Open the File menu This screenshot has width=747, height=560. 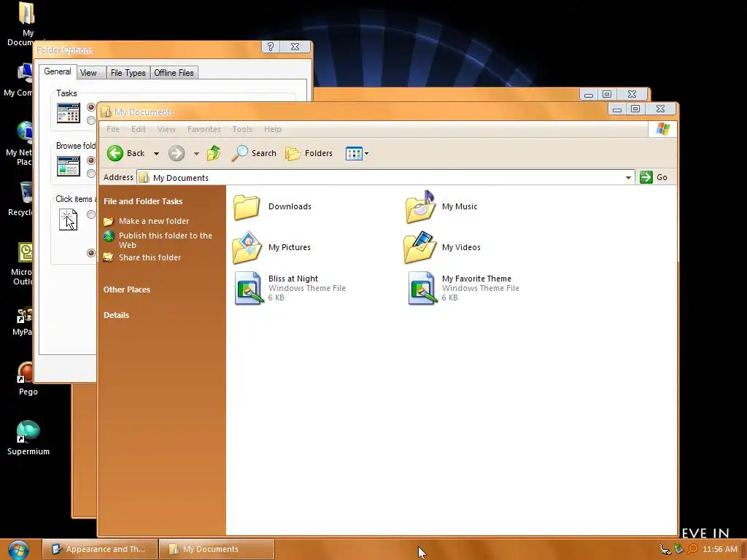pos(113,129)
